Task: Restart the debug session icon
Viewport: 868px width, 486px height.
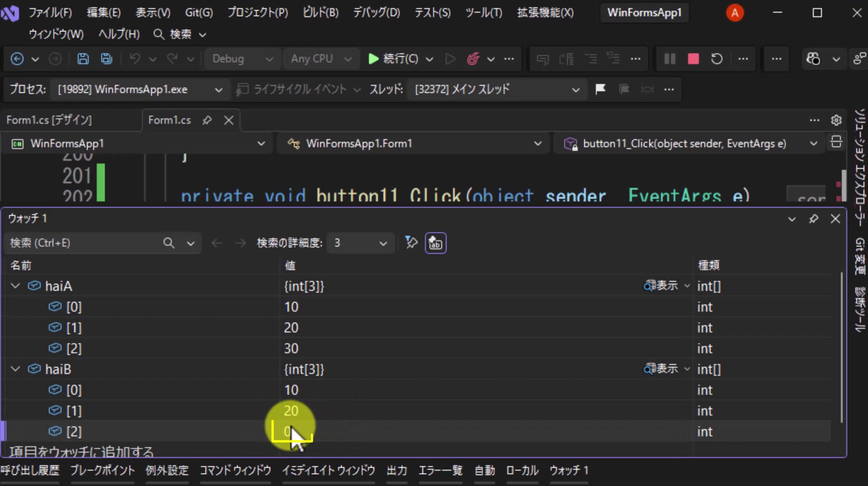Action: click(717, 59)
